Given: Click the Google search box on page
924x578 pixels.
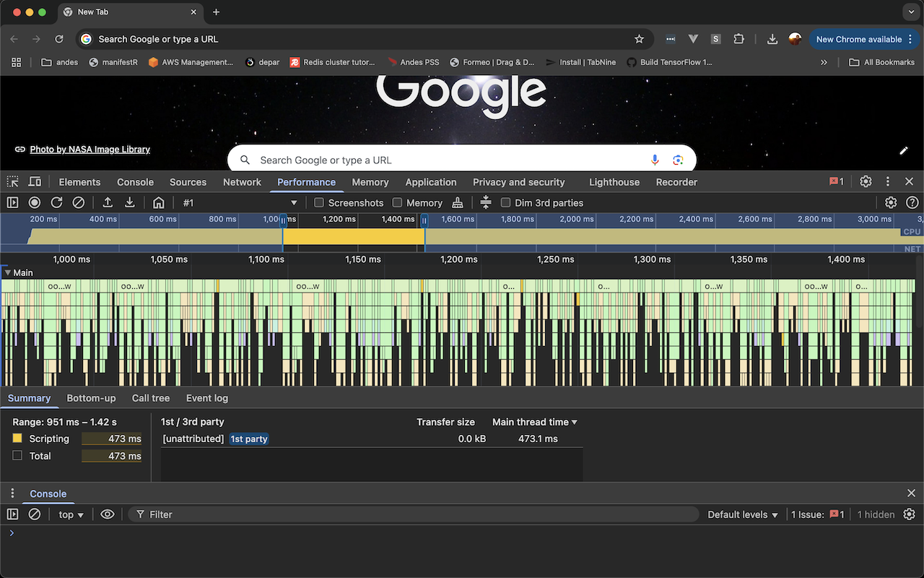Looking at the screenshot, I should [x=462, y=160].
